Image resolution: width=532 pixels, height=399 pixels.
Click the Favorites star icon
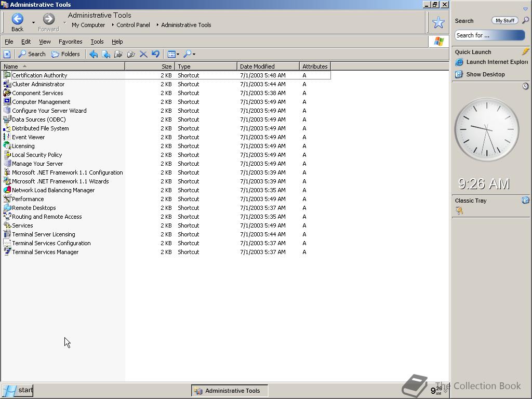click(x=438, y=22)
